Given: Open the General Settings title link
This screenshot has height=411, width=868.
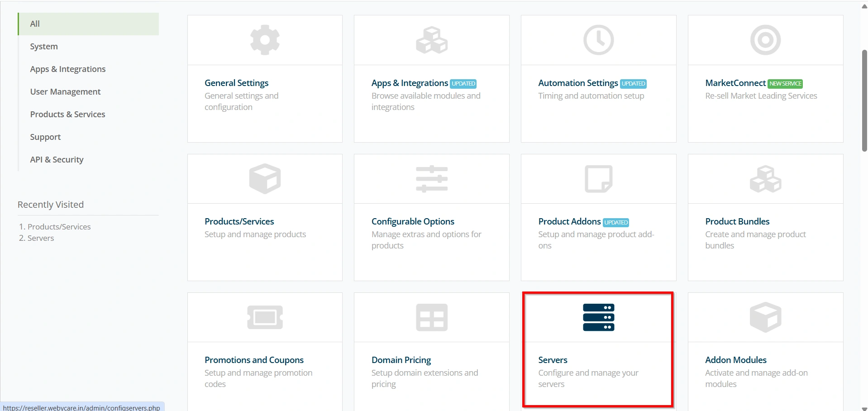Looking at the screenshot, I should pyautogui.click(x=236, y=83).
